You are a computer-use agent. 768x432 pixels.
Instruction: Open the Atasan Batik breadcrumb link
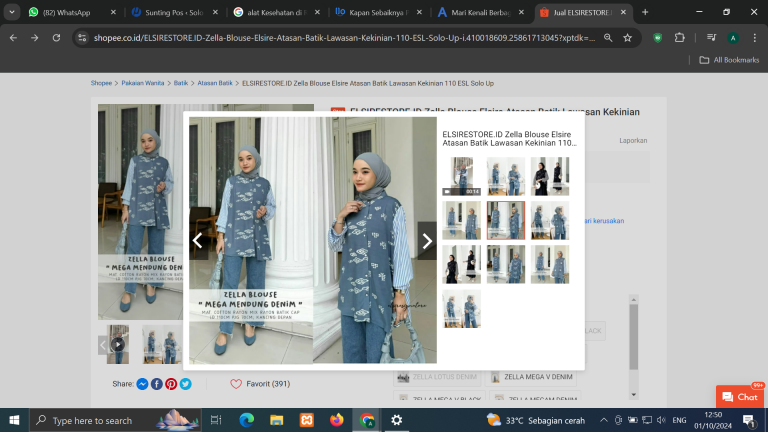pos(215,83)
